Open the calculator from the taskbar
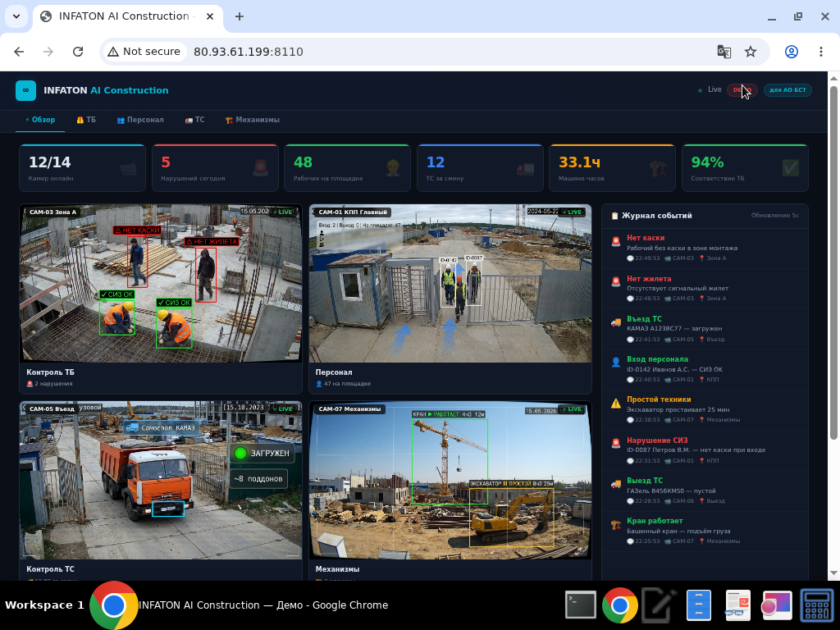Image resolution: width=840 pixels, height=630 pixels. (x=816, y=605)
